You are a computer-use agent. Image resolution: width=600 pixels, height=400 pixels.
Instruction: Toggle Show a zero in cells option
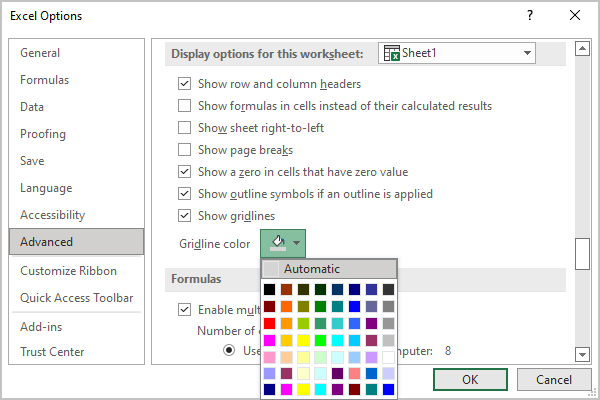pos(184,171)
